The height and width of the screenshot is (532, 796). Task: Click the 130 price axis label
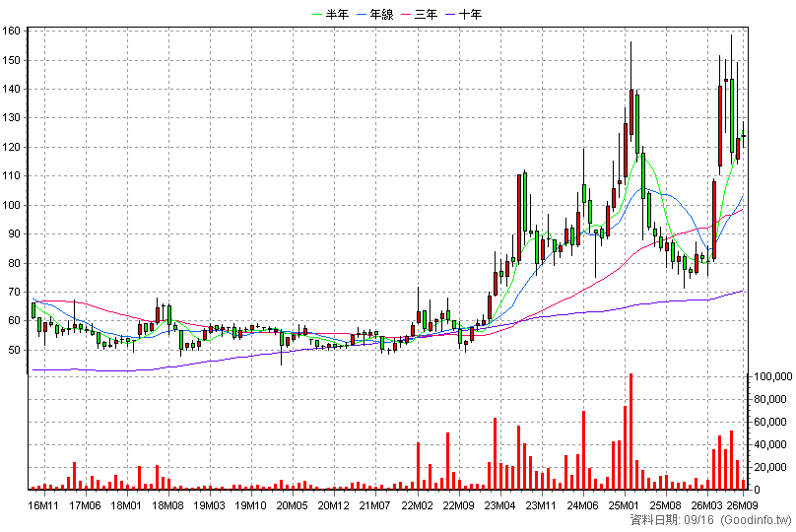point(12,118)
